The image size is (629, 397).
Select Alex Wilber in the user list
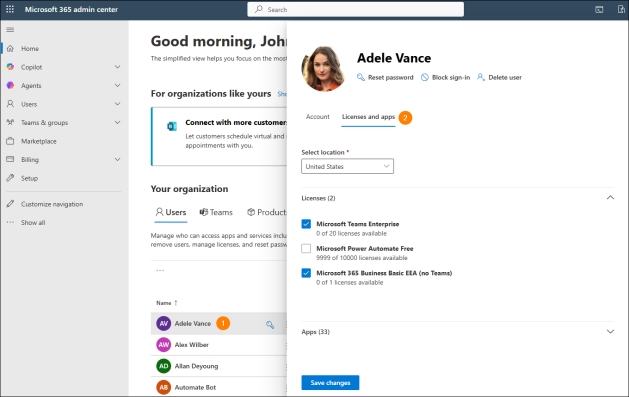pyautogui.click(x=192, y=345)
